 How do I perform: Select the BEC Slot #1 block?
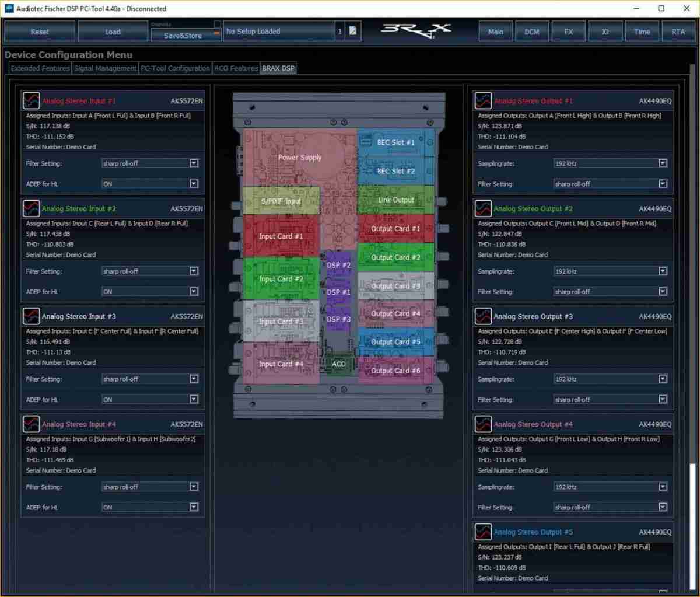(395, 142)
